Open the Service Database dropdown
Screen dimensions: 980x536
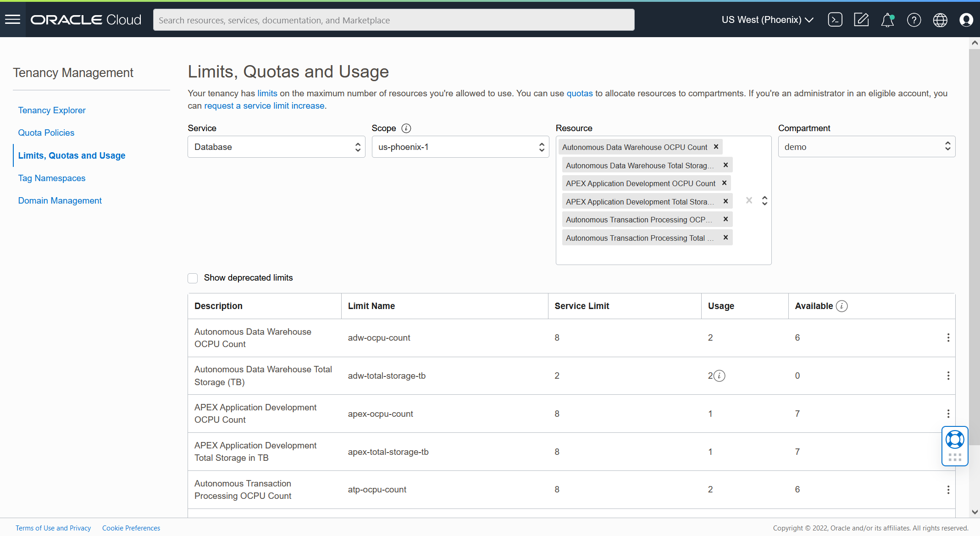point(276,147)
